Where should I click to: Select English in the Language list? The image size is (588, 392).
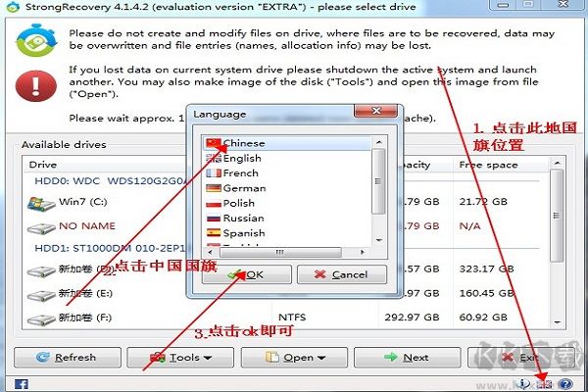pyautogui.click(x=286, y=159)
